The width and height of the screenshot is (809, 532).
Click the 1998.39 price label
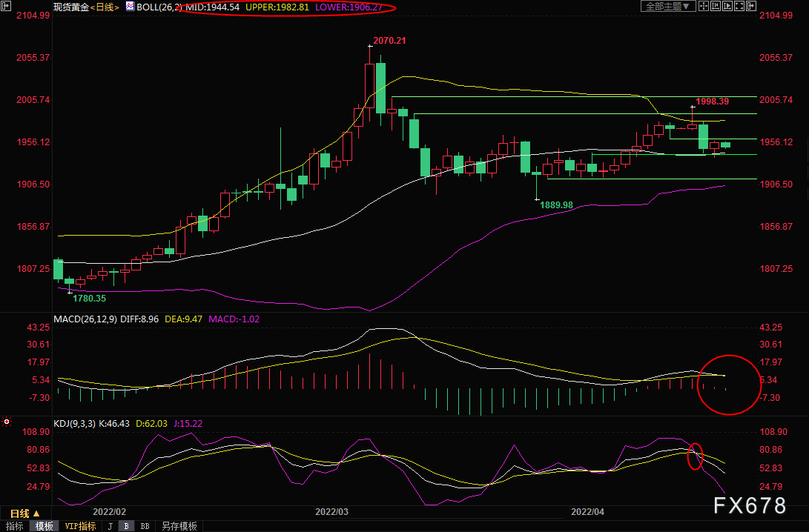pos(713,102)
